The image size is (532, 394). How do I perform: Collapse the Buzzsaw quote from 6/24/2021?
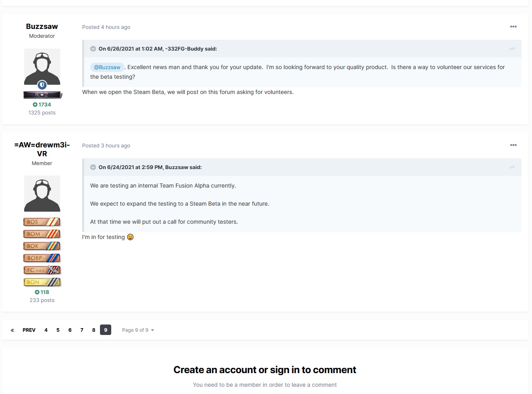tap(93, 167)
